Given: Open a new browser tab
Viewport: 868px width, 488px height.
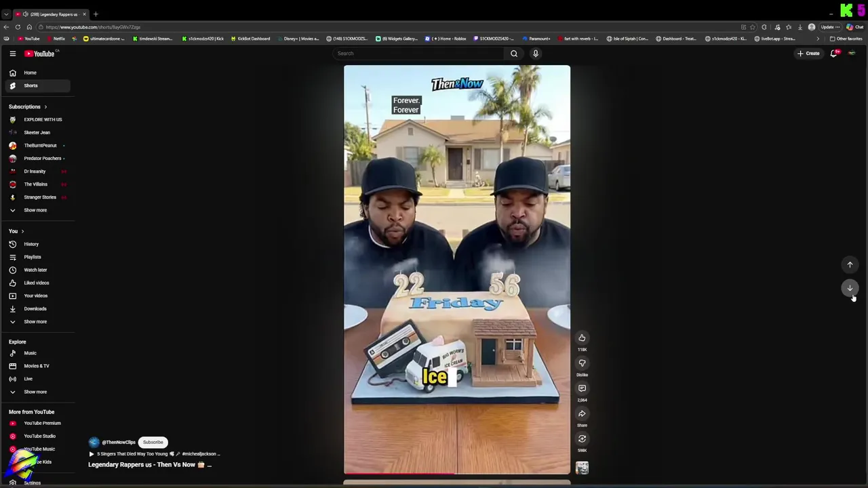Looking at the screenshot, I should click(x=96, y=14).
